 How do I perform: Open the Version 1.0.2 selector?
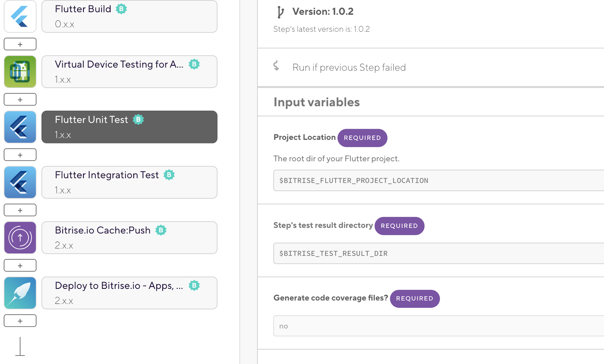click(323, 12)
